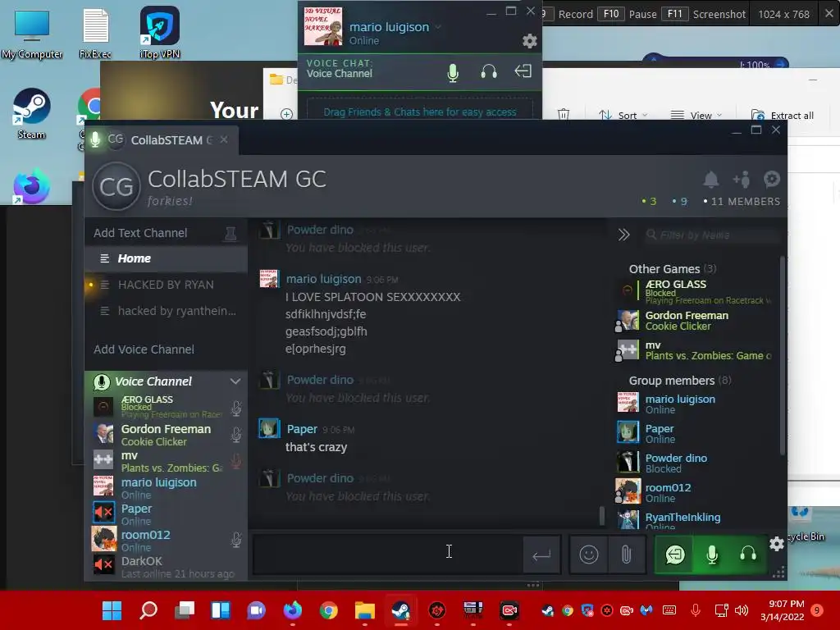Click the member list scrollbar

[x=782, y=356]
